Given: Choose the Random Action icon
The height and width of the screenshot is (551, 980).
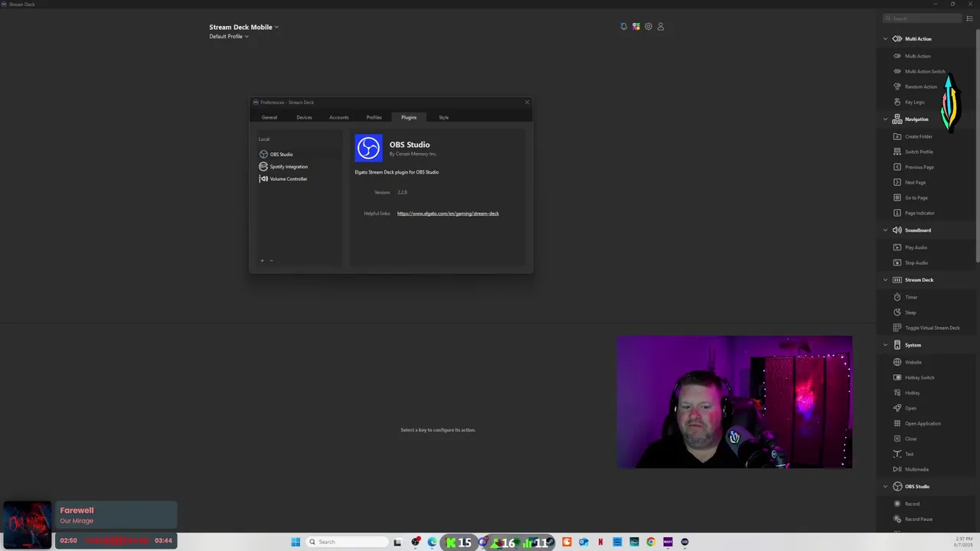Looking at the screenshot, I should tap(897, 86).
